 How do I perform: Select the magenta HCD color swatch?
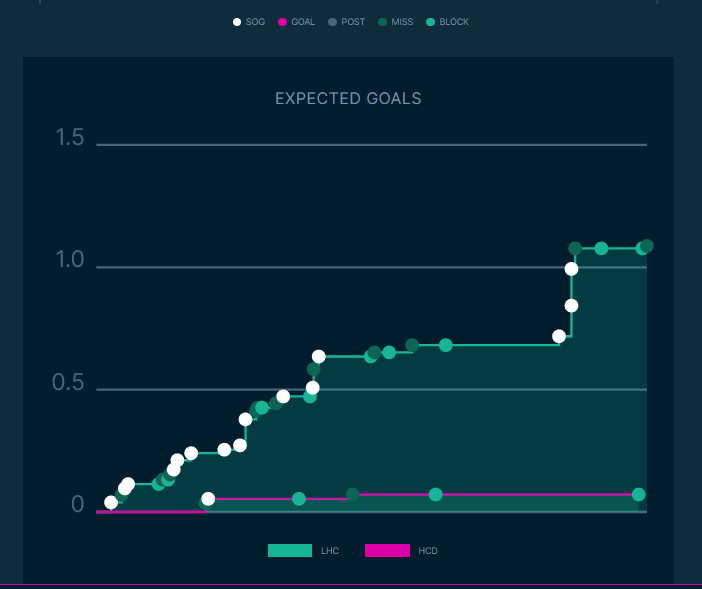click(387, 550)
